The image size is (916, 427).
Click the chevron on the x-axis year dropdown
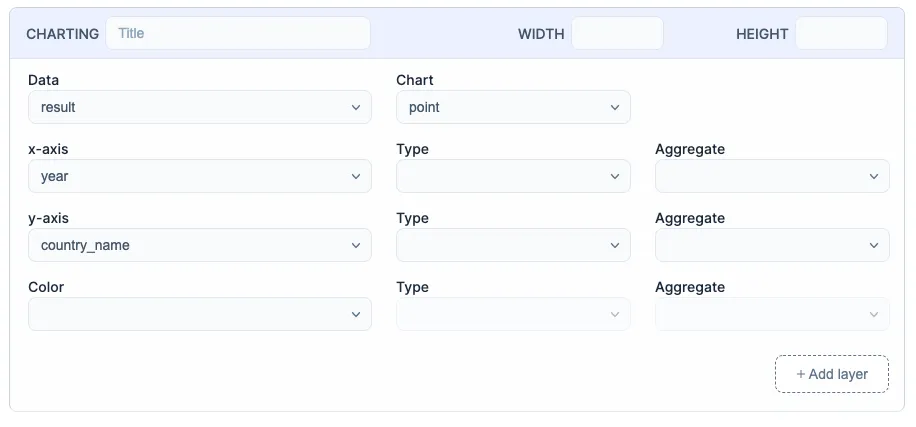tap(356, 176)
